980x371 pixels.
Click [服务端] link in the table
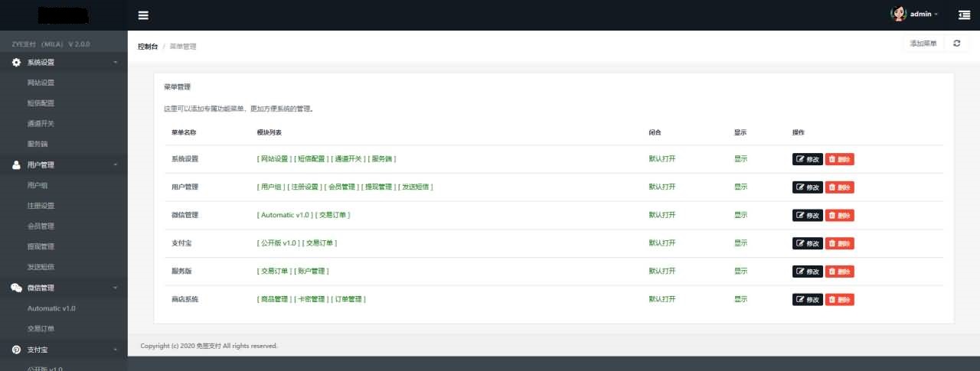[382, 159]
